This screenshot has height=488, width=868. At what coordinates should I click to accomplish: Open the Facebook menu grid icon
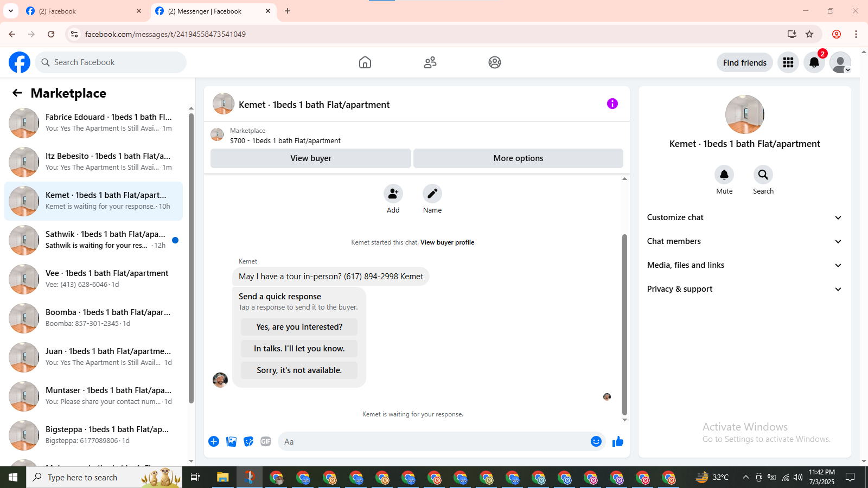tap(788, 62)
